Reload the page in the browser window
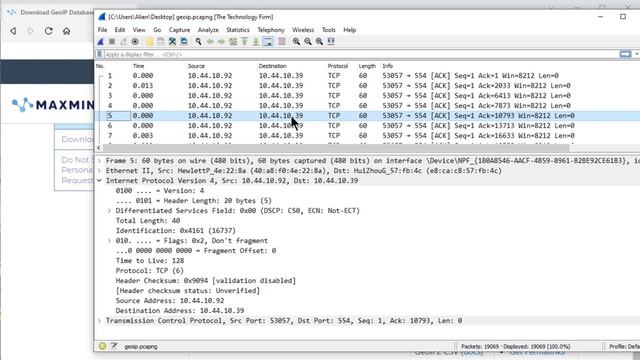 pos(49,31)
